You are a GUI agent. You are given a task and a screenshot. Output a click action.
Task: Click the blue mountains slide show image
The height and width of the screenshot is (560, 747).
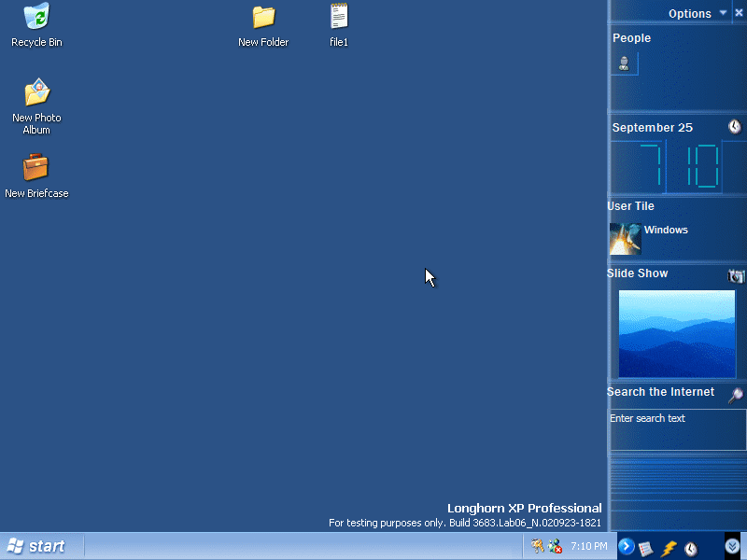click(x=676, y=333)
